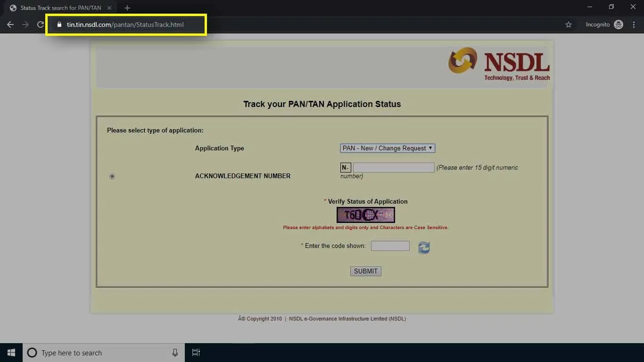This screenshot has width=644, height=362.
Task: Open the Incognito profile icon
Action: coord(619,25)
